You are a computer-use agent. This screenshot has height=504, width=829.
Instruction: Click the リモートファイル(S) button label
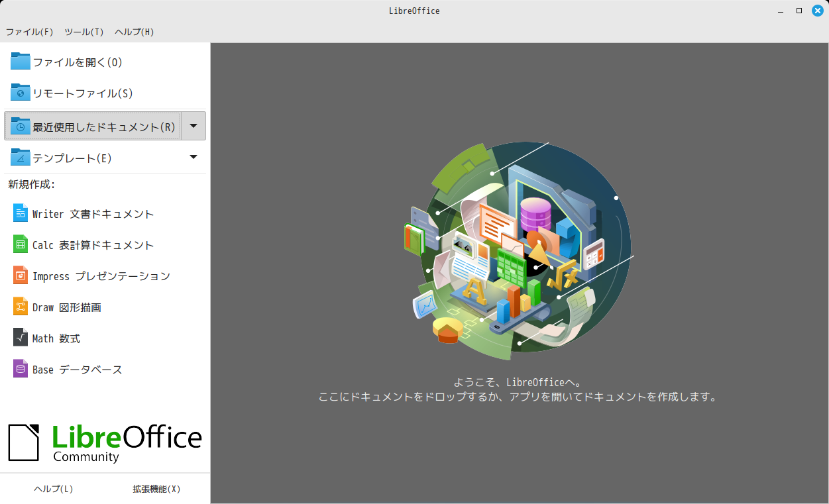tap(83, 93)
